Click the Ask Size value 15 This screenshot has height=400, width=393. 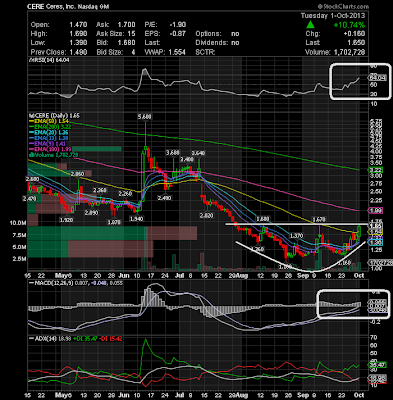(131, 34)
